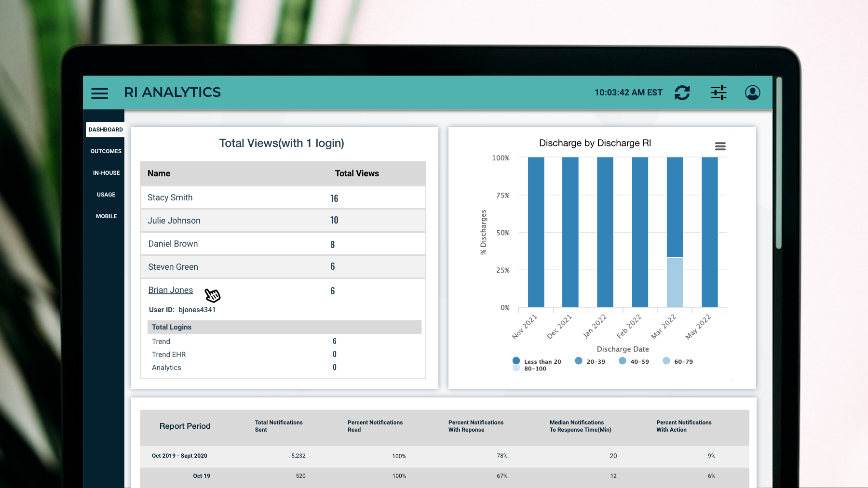Viewport: 868px width, 488px height.
Task: Click the Brian Jones name link
Action: [171, 290]
